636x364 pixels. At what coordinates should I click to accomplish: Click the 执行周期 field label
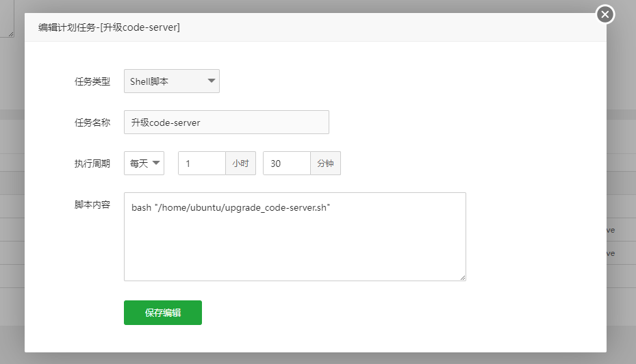(92, 164)
